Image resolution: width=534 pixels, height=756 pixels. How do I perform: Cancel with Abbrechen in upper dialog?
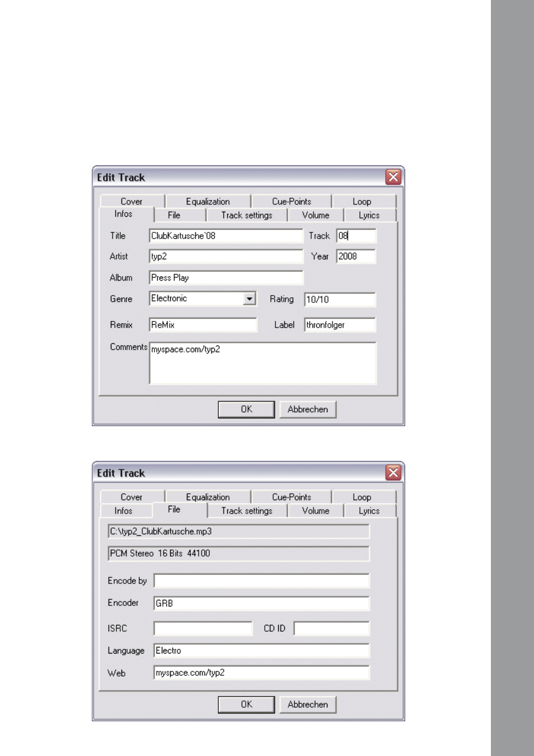point(308,409)
